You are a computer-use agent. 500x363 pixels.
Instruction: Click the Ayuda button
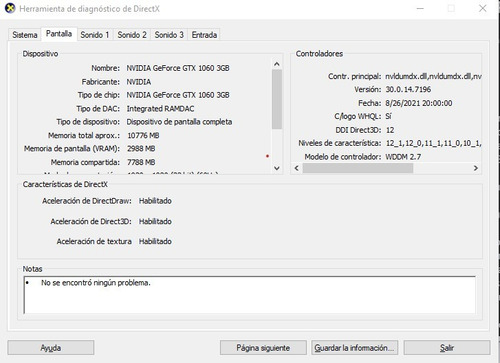51,348
